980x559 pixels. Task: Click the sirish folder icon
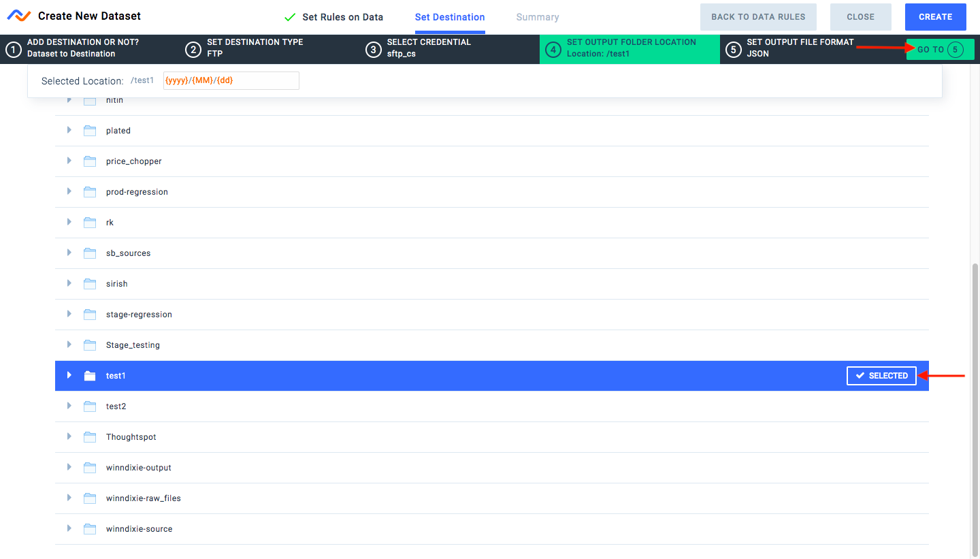tap(90, 284)
